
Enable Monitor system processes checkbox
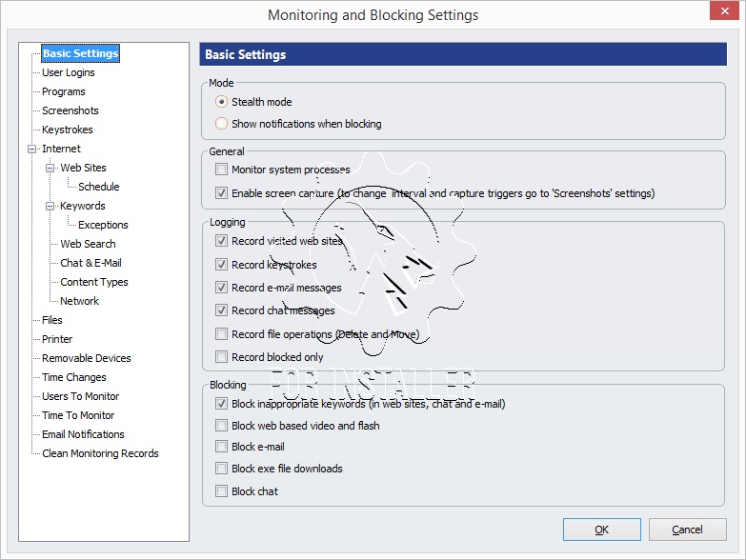[222, 170]
